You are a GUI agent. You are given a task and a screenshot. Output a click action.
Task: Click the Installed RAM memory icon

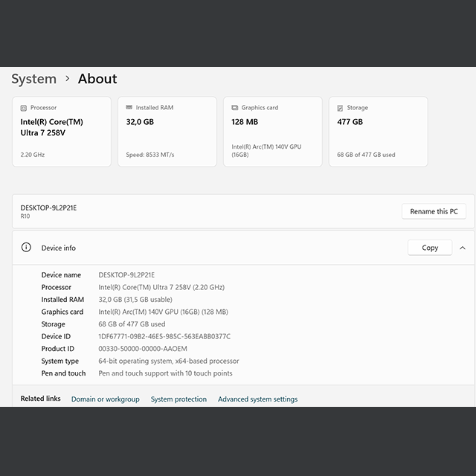click(129, 107)
